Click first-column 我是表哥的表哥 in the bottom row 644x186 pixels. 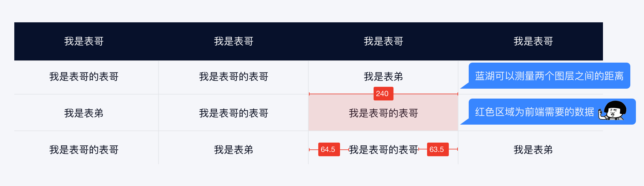pos(84,150)
